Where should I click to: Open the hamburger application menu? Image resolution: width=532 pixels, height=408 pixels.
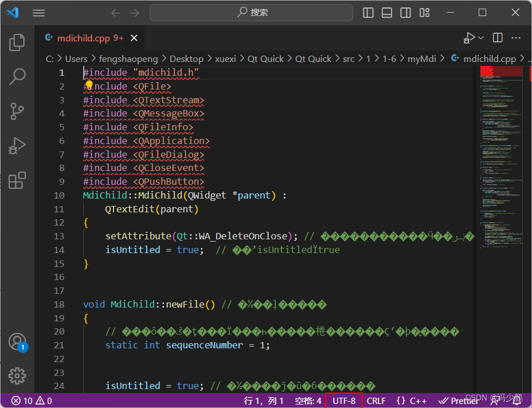[38, 13]
